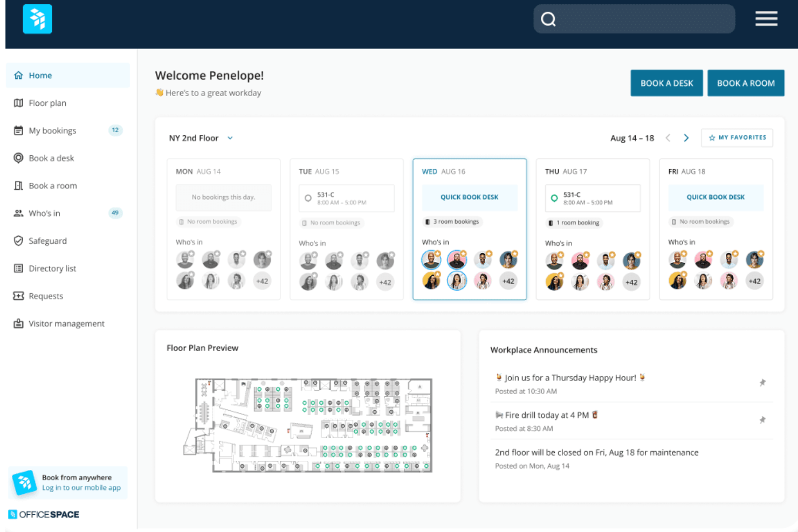Click the Book a Desk button

[x=666, y=83]
